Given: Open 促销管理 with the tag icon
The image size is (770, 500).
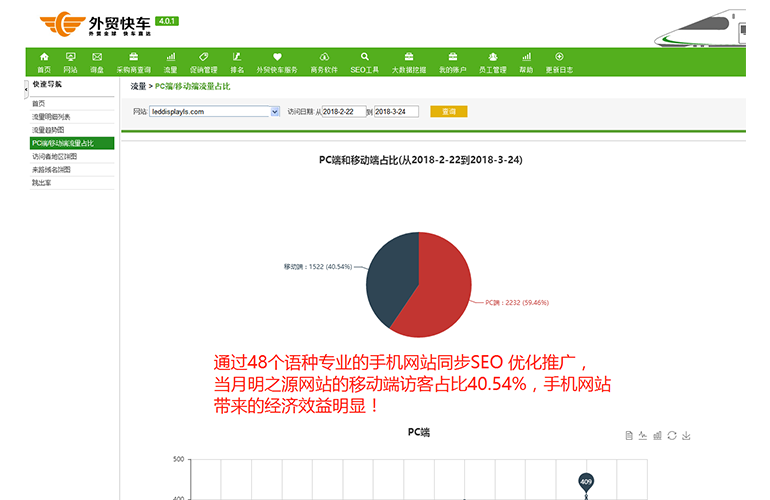Looking at the screenshot, I should click(x=203, y=63).
